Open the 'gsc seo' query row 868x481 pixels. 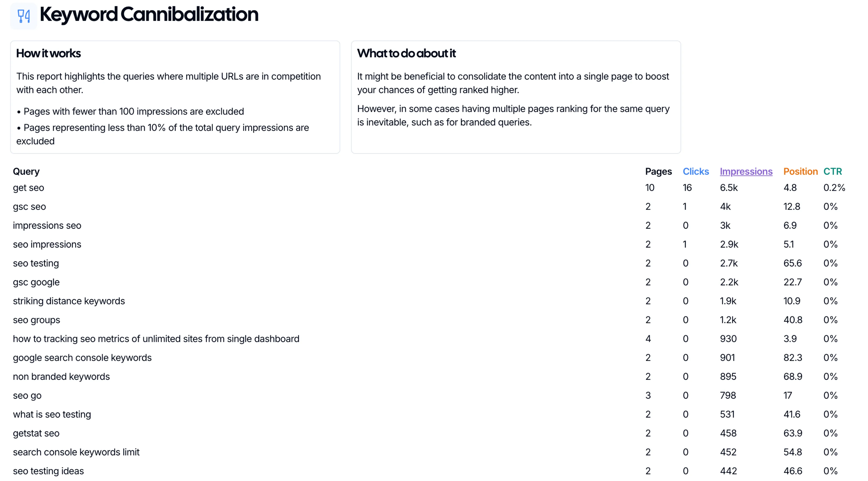pos(29,207)
